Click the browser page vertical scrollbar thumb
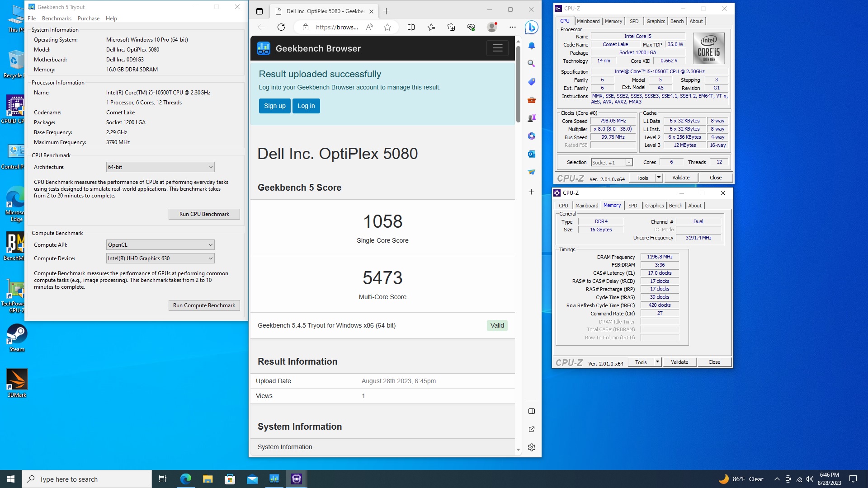This screenshot has height=488, width=868. 518,84
